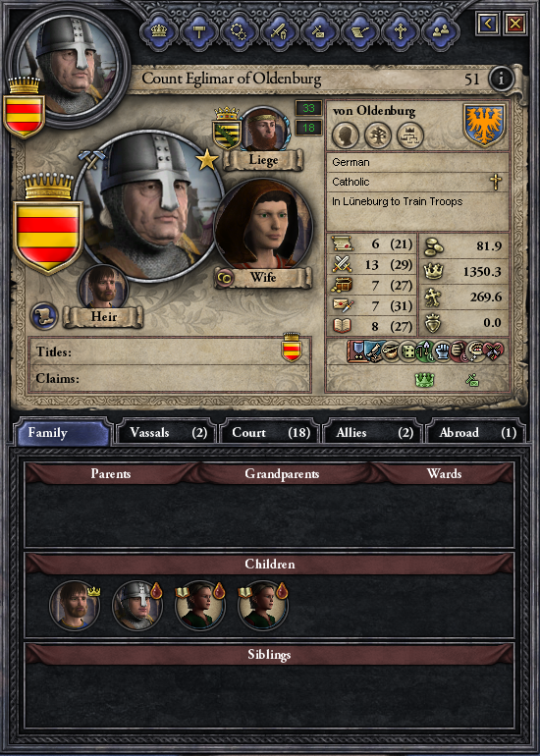Go back with the left arrow button
This screenshot has width=540, height=756.
487,24
